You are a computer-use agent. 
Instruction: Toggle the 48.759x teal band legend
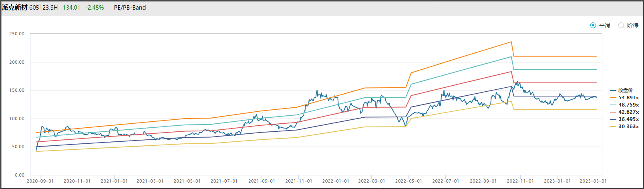point(624,105)
